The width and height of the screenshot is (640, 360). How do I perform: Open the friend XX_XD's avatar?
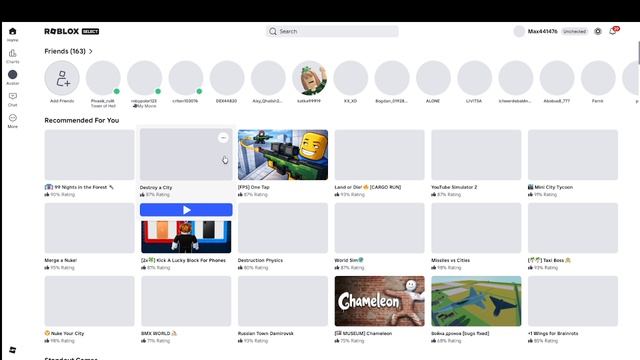point(351,78)
